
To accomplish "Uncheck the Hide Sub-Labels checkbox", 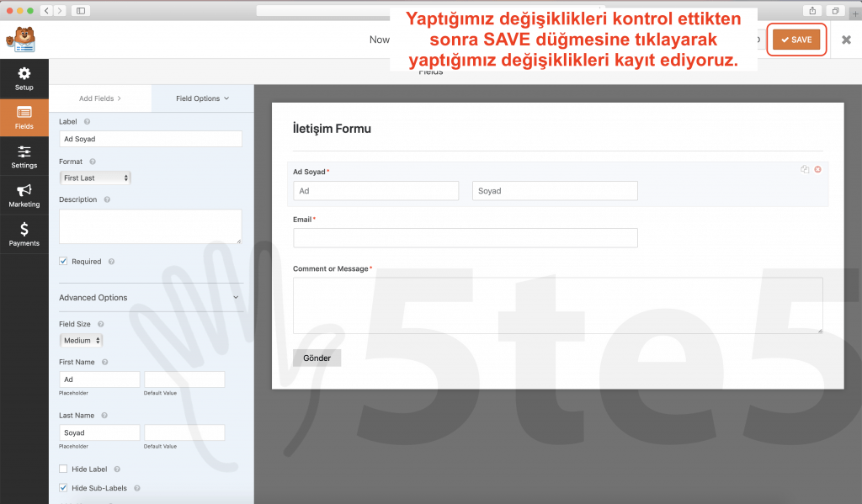I will pos(64,488).
